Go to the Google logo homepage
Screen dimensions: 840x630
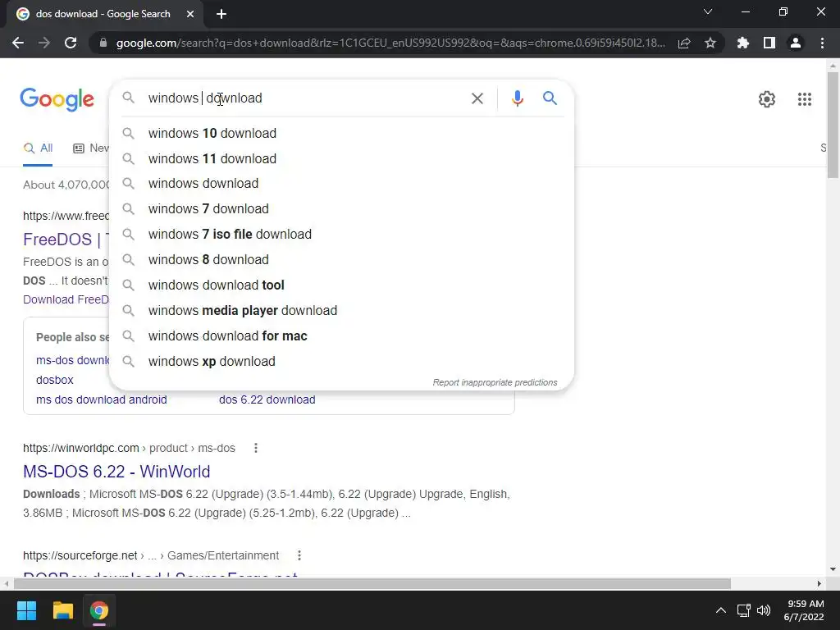57,99
